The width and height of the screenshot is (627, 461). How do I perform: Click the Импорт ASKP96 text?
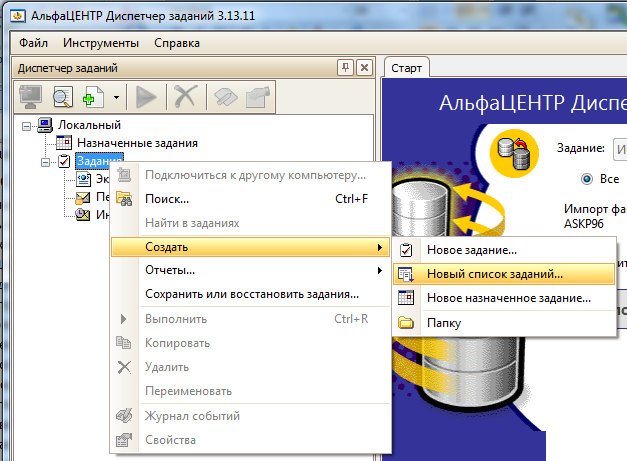(x=595, y=216)
